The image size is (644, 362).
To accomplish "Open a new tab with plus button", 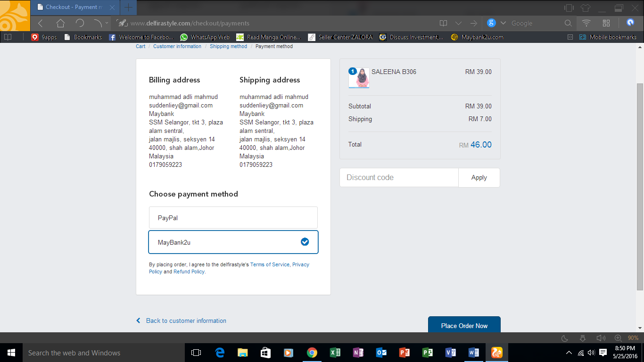I will (128, 7).
